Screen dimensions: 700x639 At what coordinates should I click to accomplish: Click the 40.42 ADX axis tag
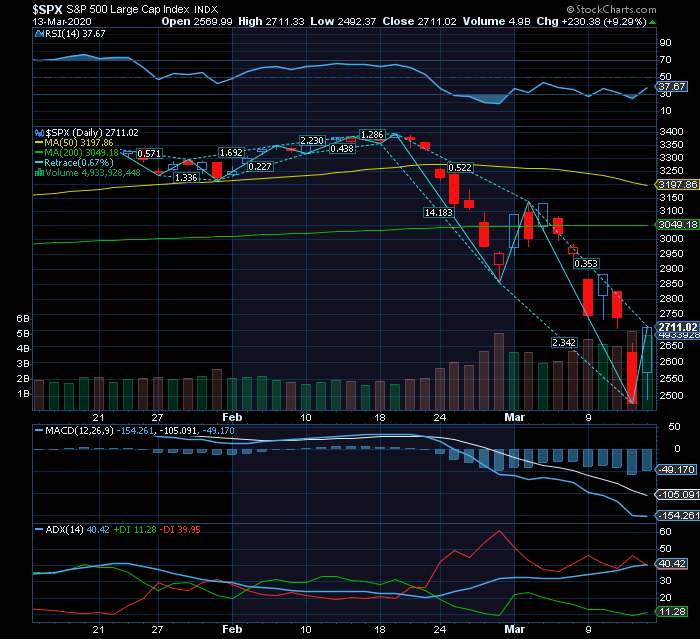click(672, 564)
